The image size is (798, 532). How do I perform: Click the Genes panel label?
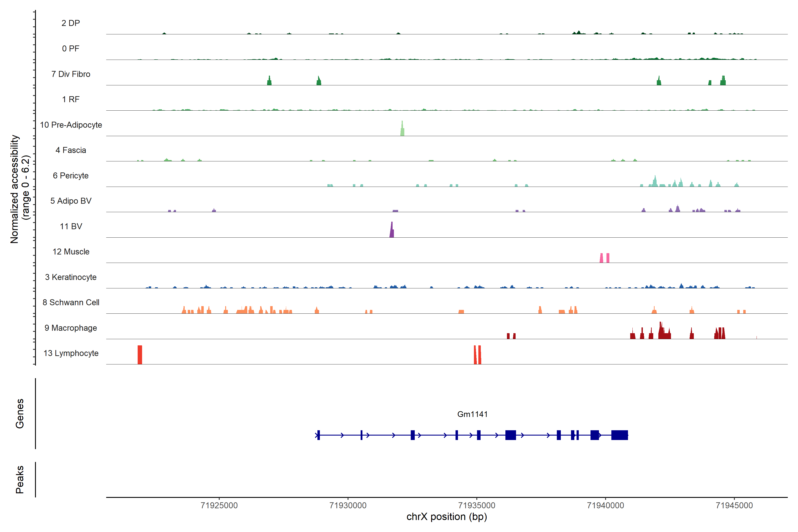[x=20, y=414]
